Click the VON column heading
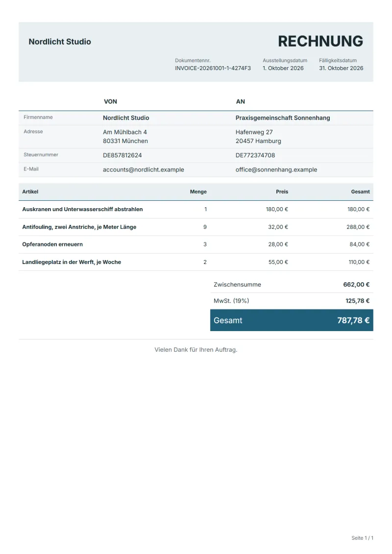Image resolution: width=392 pixels, height=554 pixels. pyautogui.click(x=110, y=101)
